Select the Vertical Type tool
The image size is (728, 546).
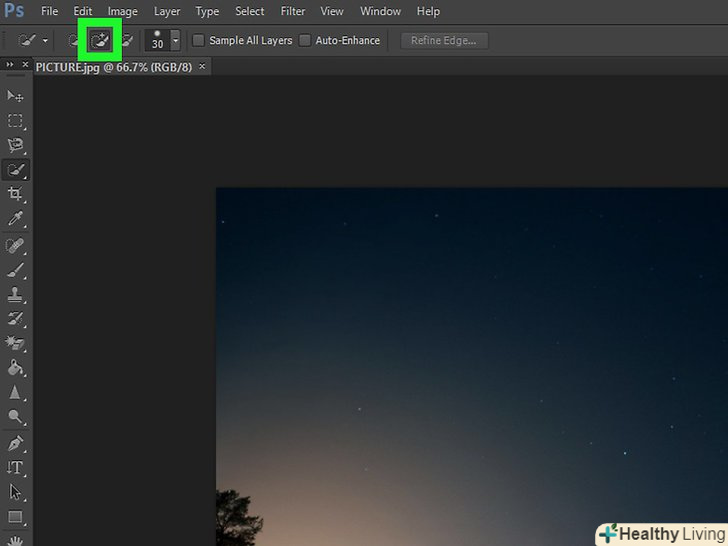pos(15,467)
